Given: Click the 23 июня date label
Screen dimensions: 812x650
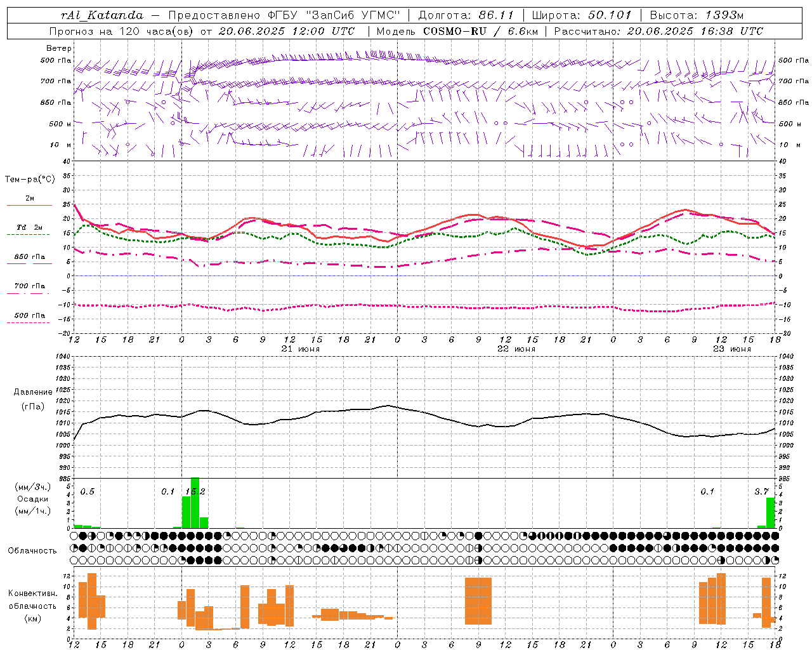Looking at the screenshot, I should tap(732, 349).
